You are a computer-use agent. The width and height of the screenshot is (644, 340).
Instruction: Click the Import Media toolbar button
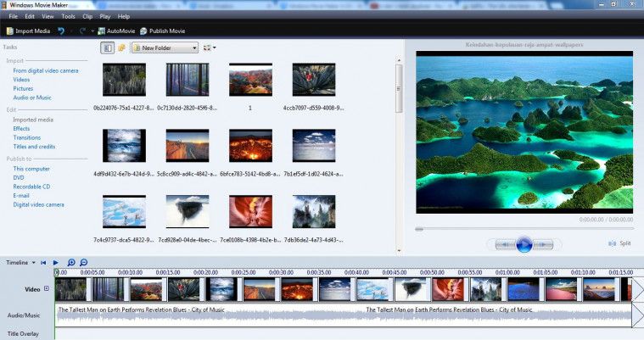tap(28, 31)
